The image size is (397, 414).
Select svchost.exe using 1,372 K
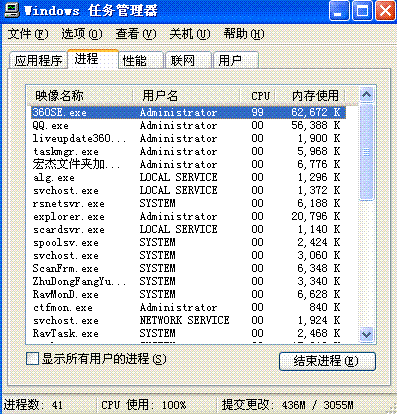tap(188, 190)
